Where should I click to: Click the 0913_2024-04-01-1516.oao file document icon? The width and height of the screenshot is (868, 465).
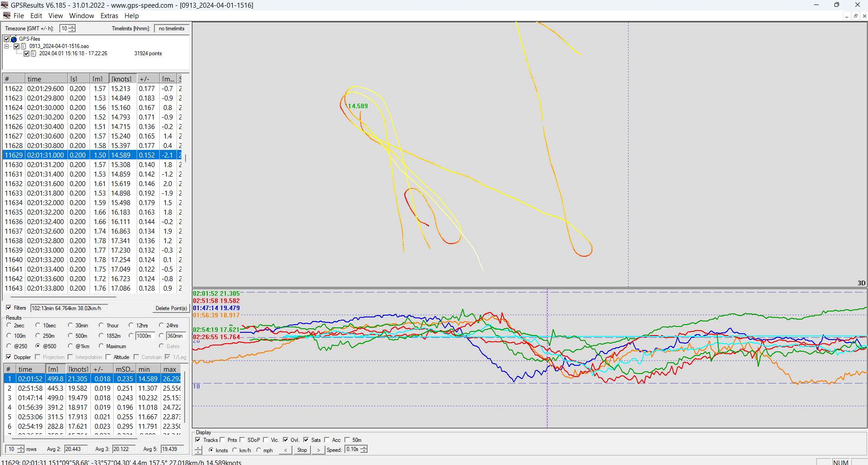coord(24,46)
